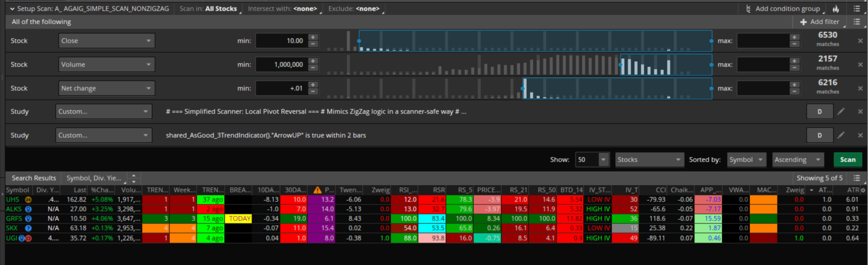Open the Net change criterion dropdown

pyautogui.click(x=106, y=88)
